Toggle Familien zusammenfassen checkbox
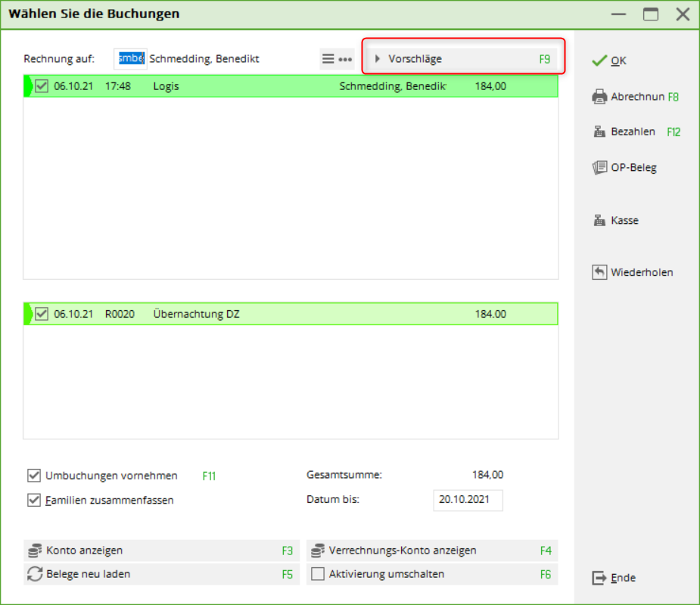The image size is (700, 605). pyautogui.click(x=33, y=500)
